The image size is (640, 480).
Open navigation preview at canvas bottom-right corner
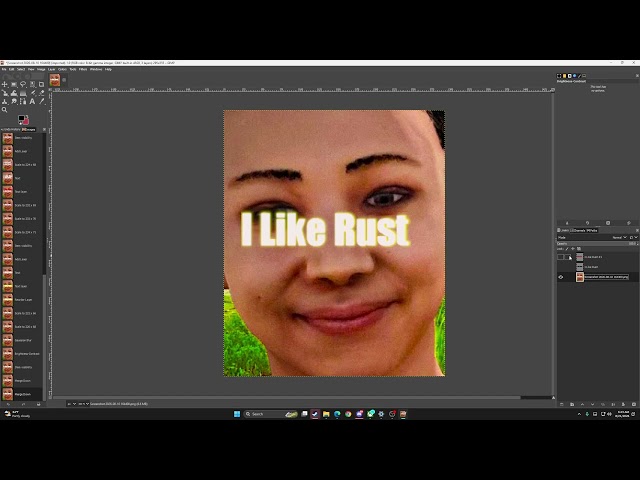[x=553, y=397]
